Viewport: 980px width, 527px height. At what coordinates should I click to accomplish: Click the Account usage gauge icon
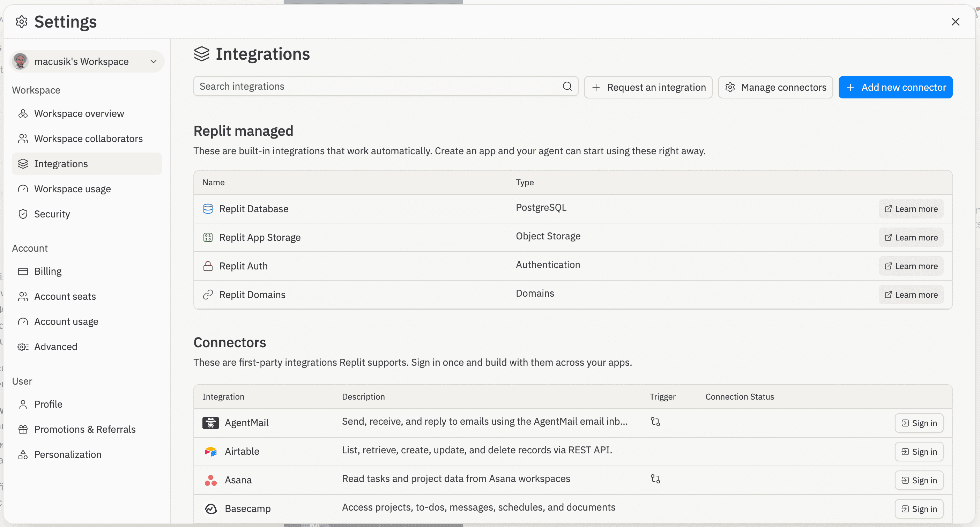[23, 321]
